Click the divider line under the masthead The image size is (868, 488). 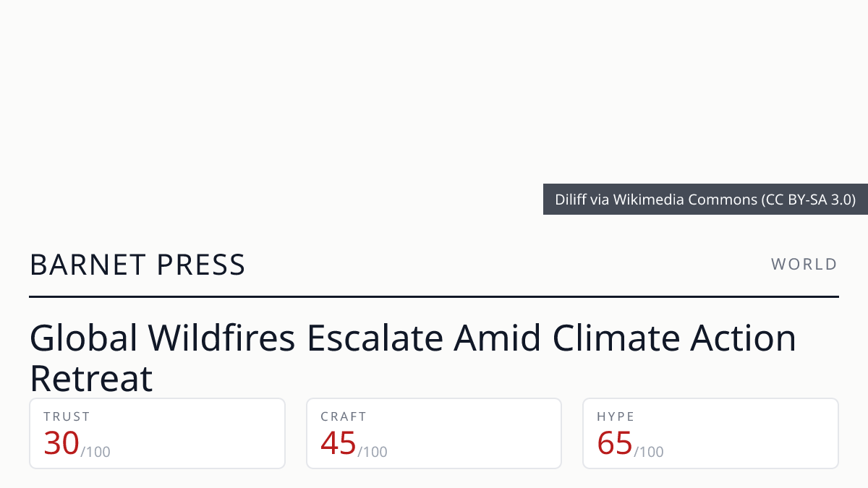(434, 296)
